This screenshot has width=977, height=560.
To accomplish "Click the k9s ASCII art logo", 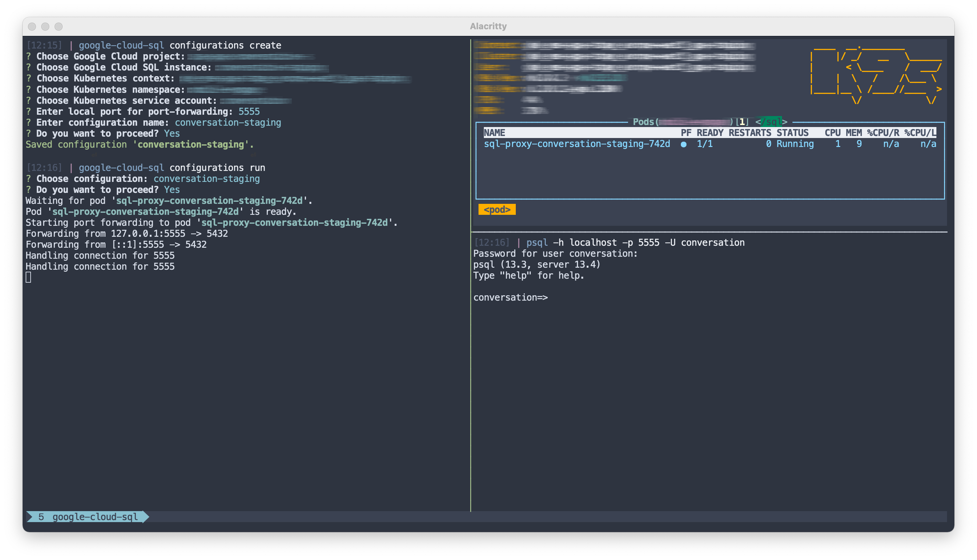I will point(874,75).
